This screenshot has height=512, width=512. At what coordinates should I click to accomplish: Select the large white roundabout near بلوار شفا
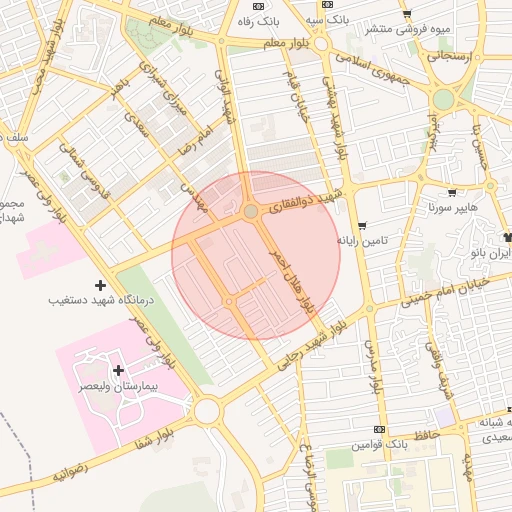pyautogui.click(x=207, y=411)
